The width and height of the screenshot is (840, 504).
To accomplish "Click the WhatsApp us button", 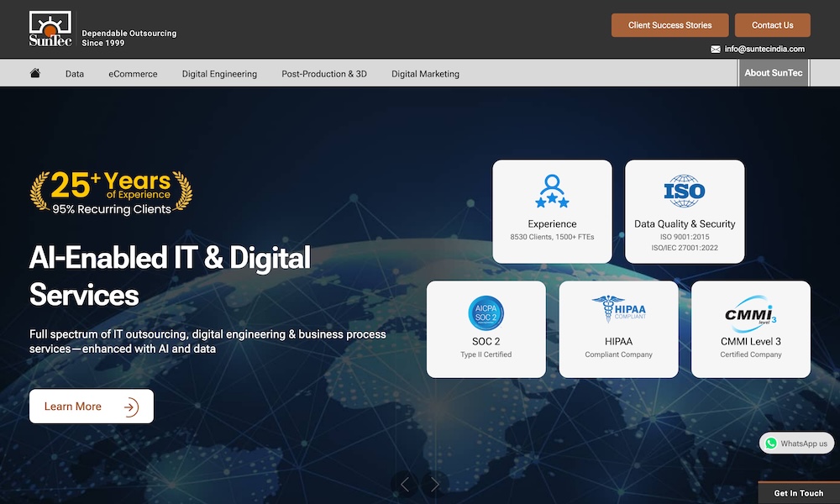I will (796, 444).
